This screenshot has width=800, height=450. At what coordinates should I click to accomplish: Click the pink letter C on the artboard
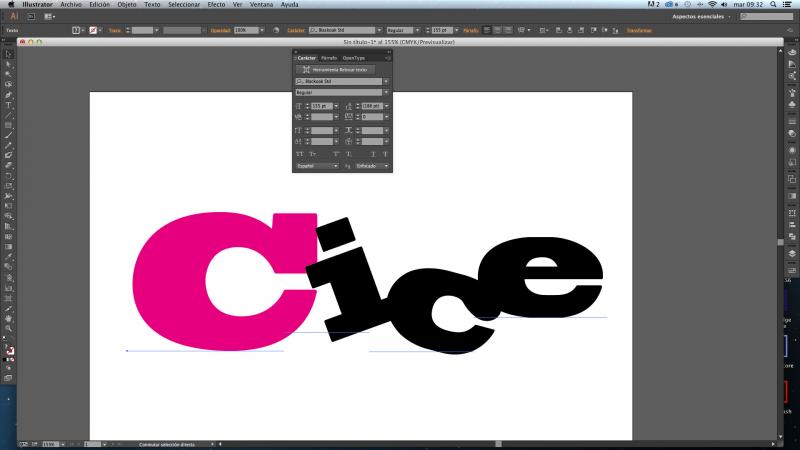[x=168, y=281]
